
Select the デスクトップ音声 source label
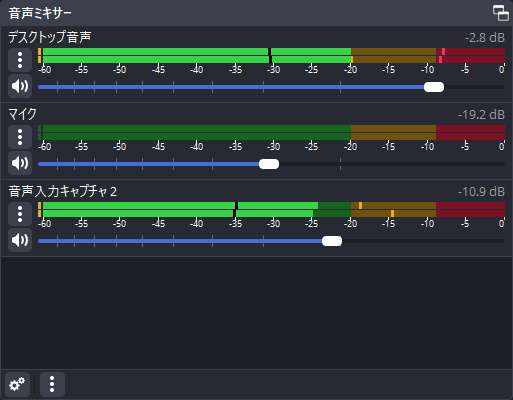[x=50, y=37]
